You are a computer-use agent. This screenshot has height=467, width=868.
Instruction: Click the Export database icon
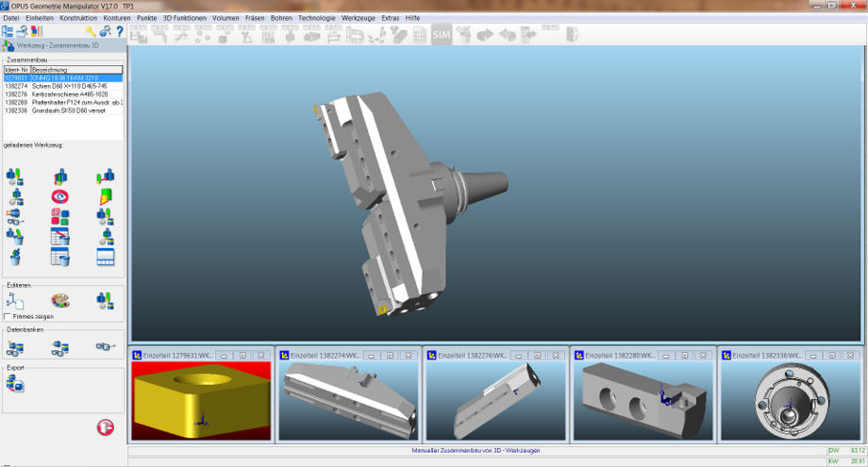point(15,383)
